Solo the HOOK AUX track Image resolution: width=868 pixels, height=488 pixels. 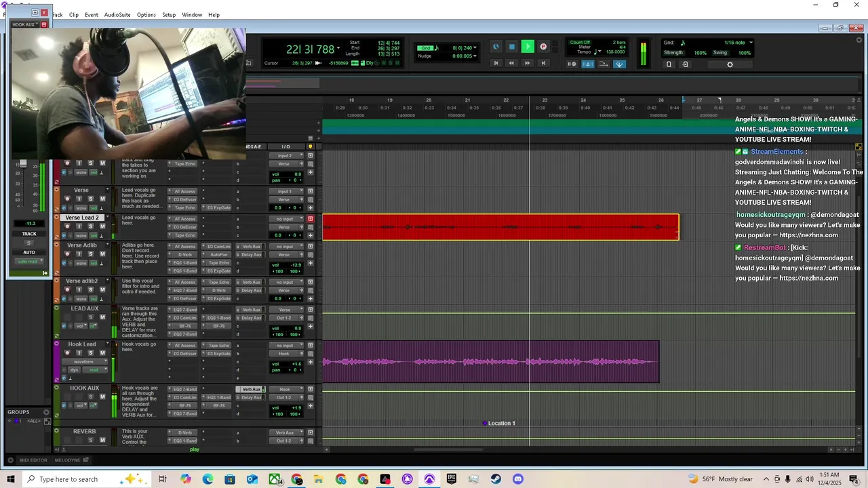(x=90, y=397)
